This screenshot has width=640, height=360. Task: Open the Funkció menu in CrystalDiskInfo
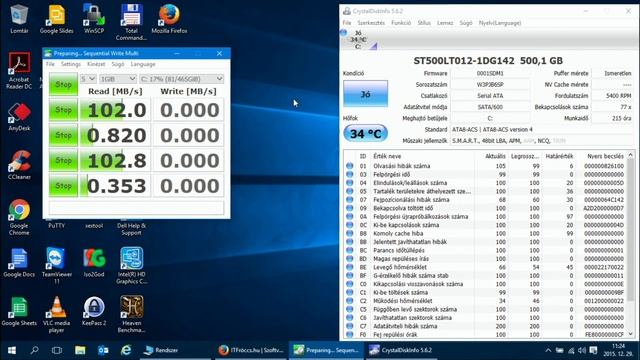401,23
